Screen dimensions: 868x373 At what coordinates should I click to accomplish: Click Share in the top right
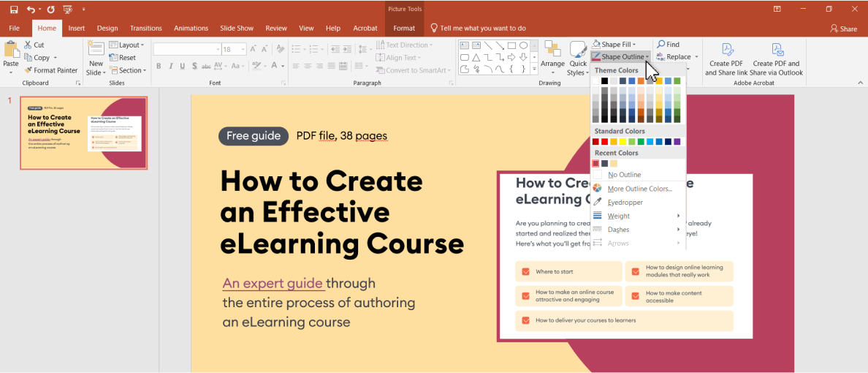coord(844,29)
